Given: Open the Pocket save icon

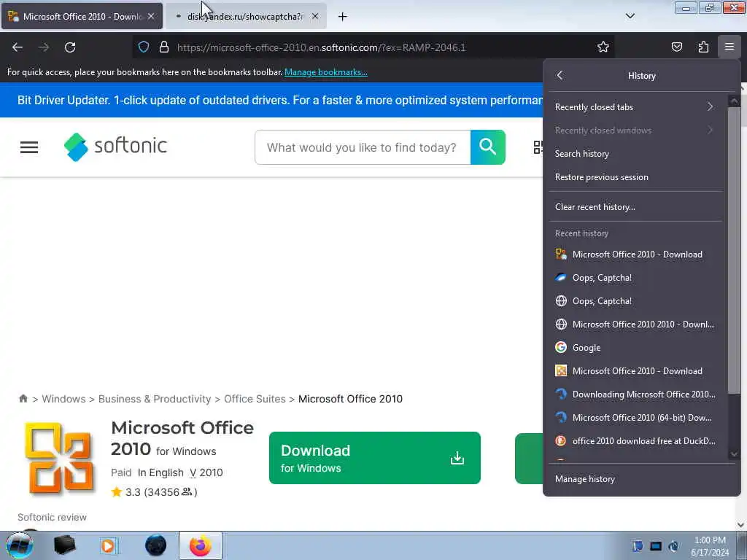Looking at the screenshot, I should coord(676,47).
